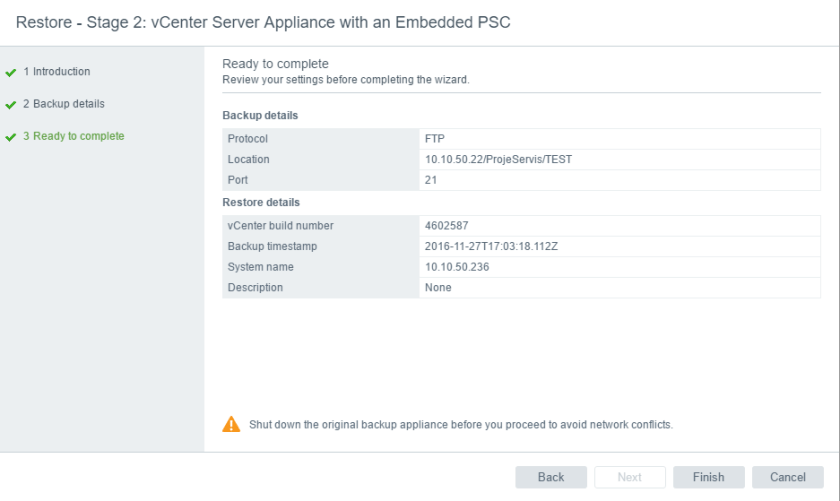840x501 pixels.
Task: Click the checkmark beside Ready to complete
Action: click(x=11, y=137)
